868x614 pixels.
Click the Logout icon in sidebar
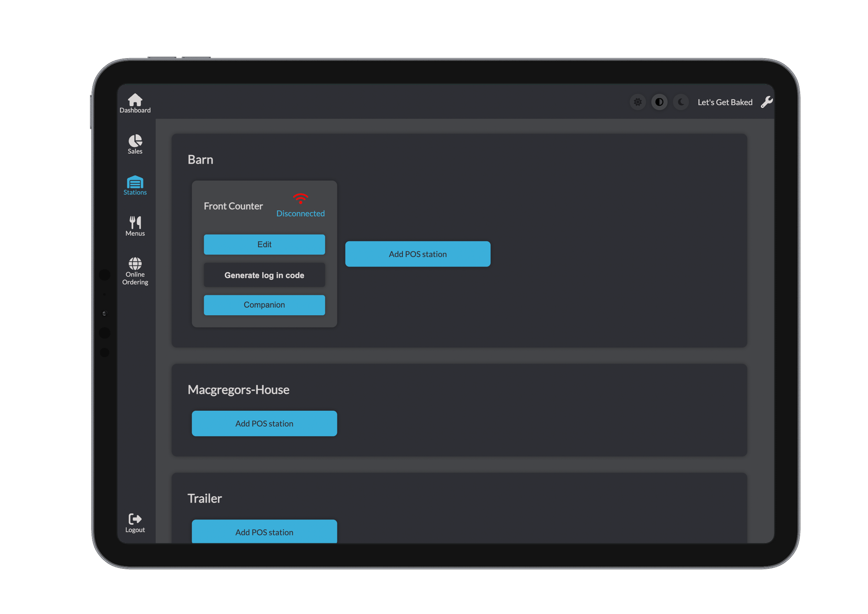click(135, 522)
